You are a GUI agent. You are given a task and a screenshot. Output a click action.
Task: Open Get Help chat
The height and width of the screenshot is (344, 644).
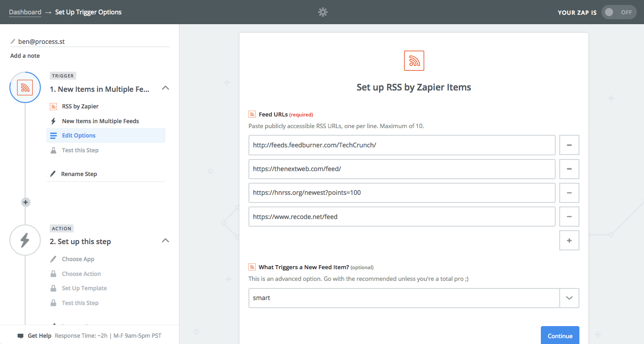tap(39, 335)
